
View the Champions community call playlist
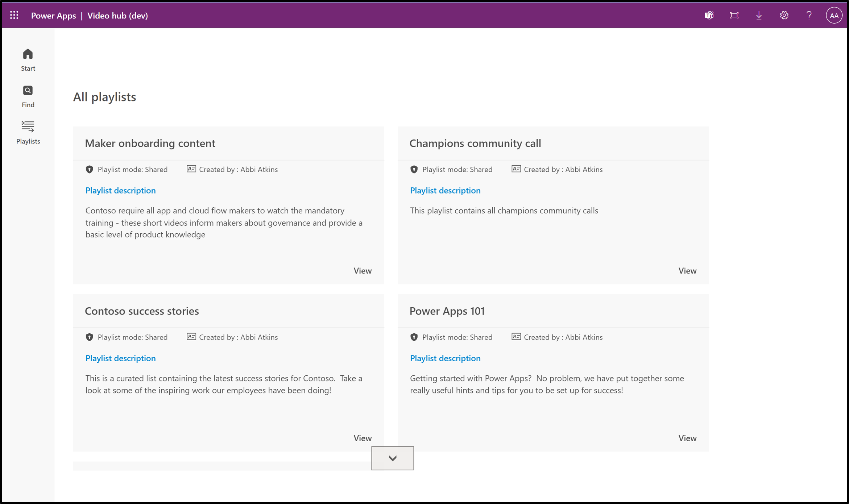point(687,270)
